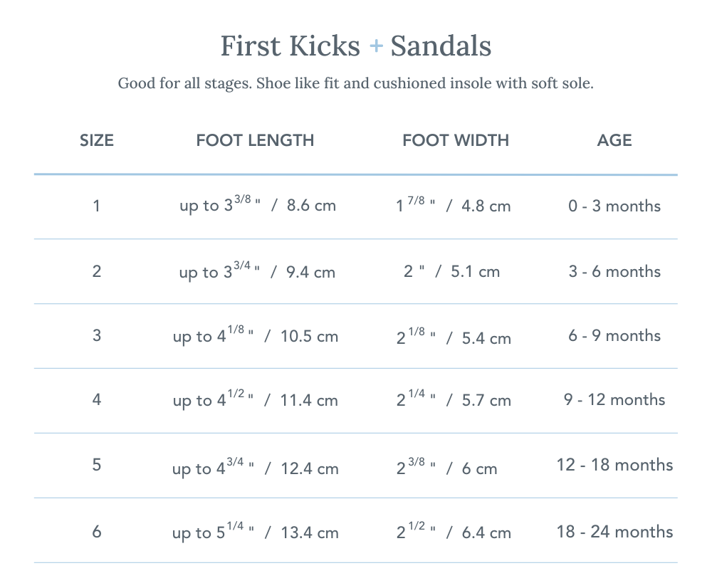Click the 13.4 cm foot length value
Image resolution: width=712 pixels, height=588 pixels.
[309, 533]
